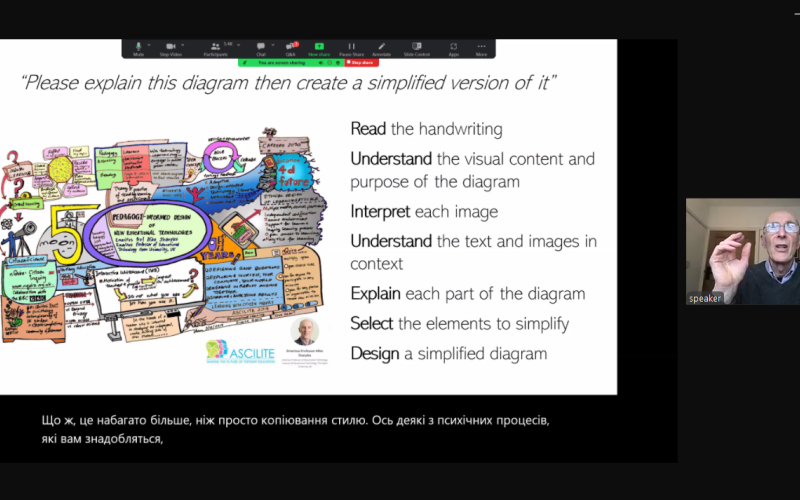Click the ASCILITE logo on the slide
The height and width of the screenshot is (500, 800).
click(x=240, y=352)
